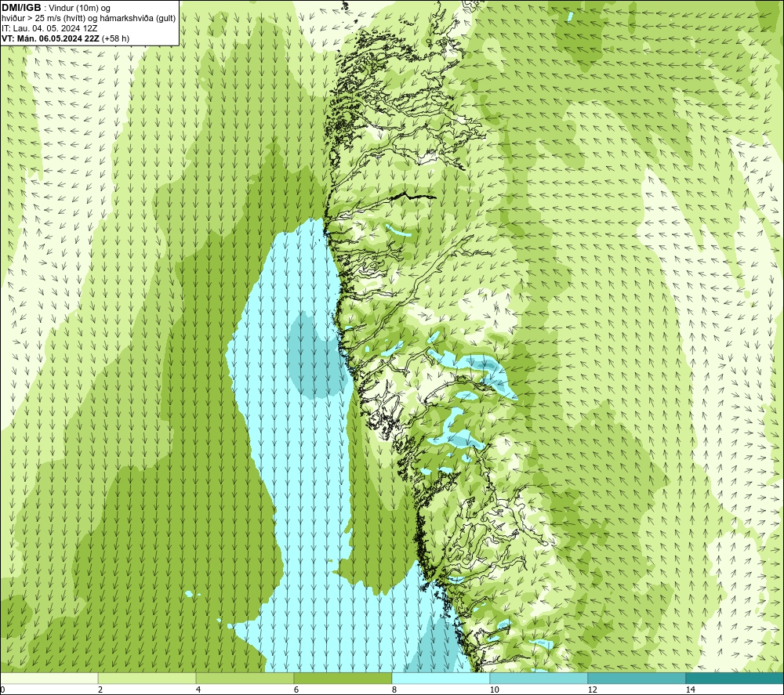
Task: Click the colorbar label '14'
Action: [x=690, y=690]
